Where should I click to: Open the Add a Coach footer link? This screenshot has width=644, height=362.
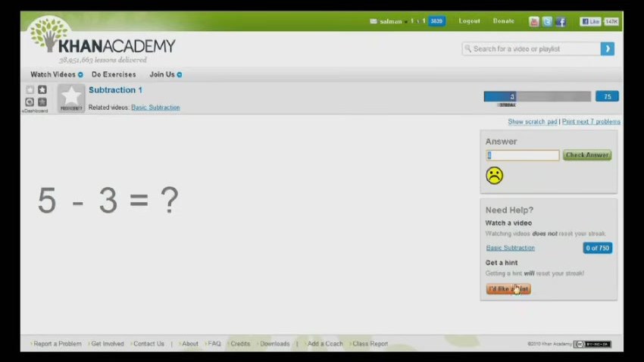pyautogui.click(x=325, y=344)
